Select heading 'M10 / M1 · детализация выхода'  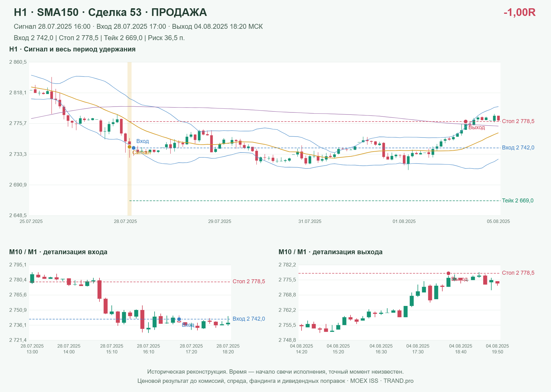pos(331,252)
